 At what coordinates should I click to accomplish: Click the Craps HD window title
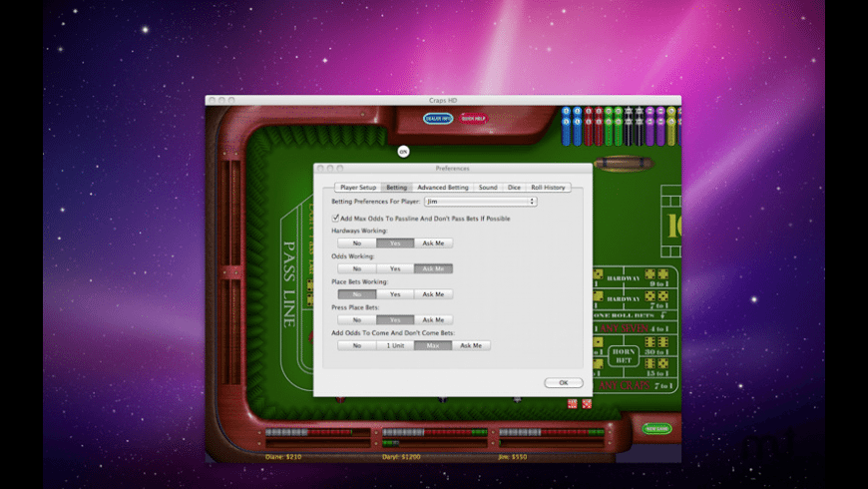443,100
